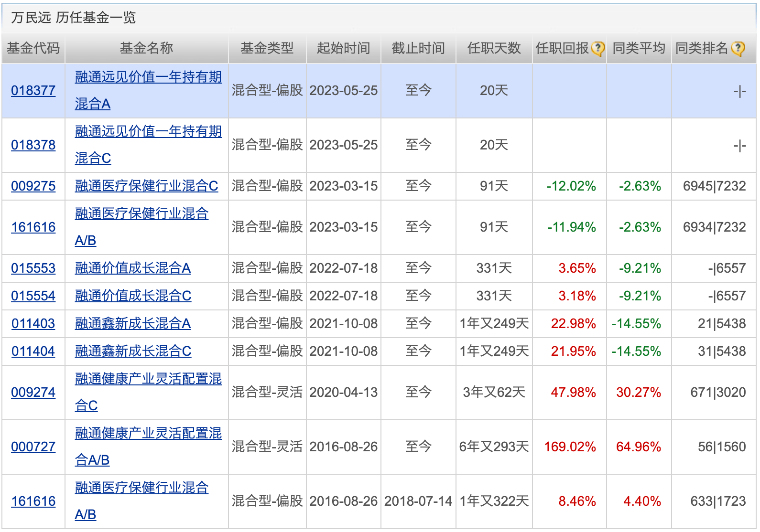Image resolution: width=760 pixels, height=532 pixels.
Task: Open 161616 code link dated 2023-03-15
Action: [x=33, y=227]
